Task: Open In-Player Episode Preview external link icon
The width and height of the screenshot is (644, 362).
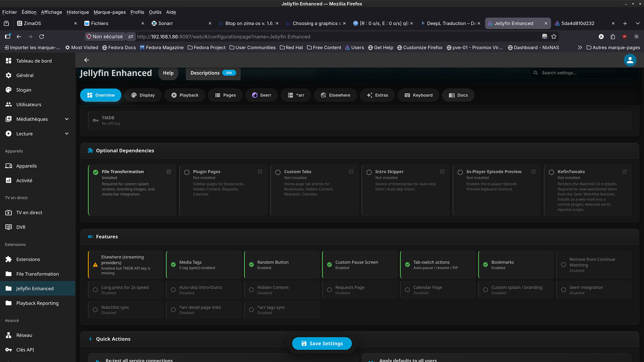Action: (533, 172)
